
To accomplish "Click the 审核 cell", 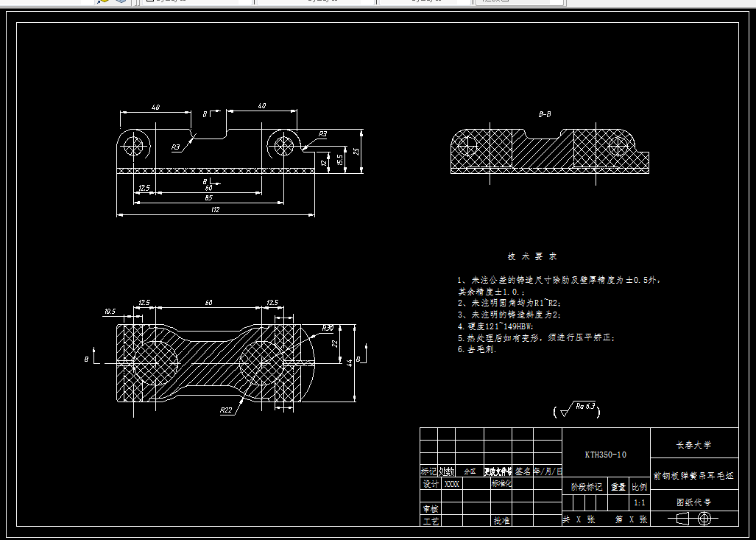I will coord(431,508).
